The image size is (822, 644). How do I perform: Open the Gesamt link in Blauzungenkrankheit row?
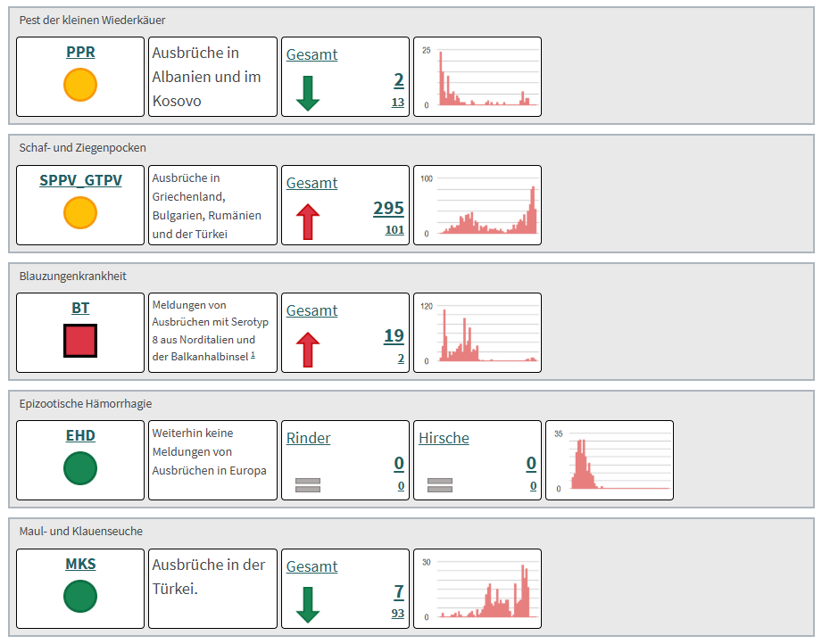[311, 310]
